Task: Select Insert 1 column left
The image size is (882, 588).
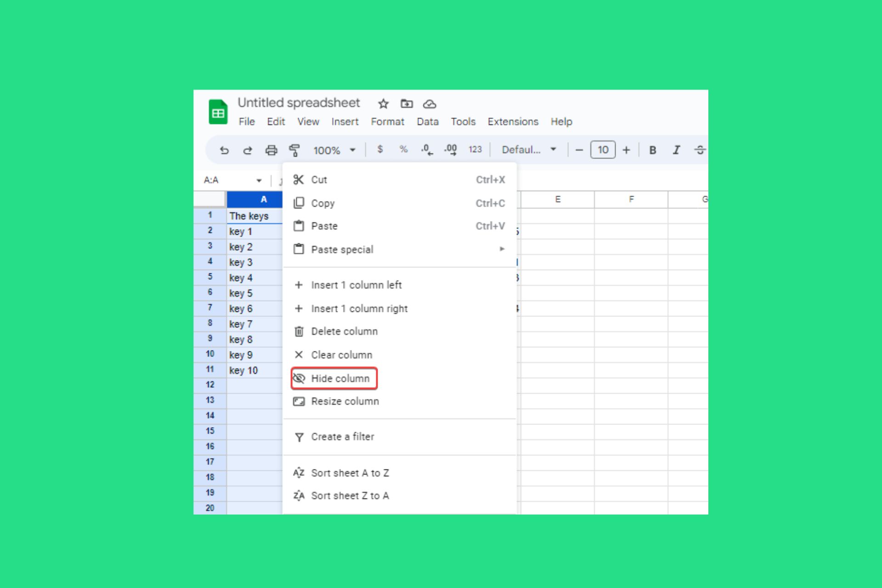Action: tap(400, 285)
